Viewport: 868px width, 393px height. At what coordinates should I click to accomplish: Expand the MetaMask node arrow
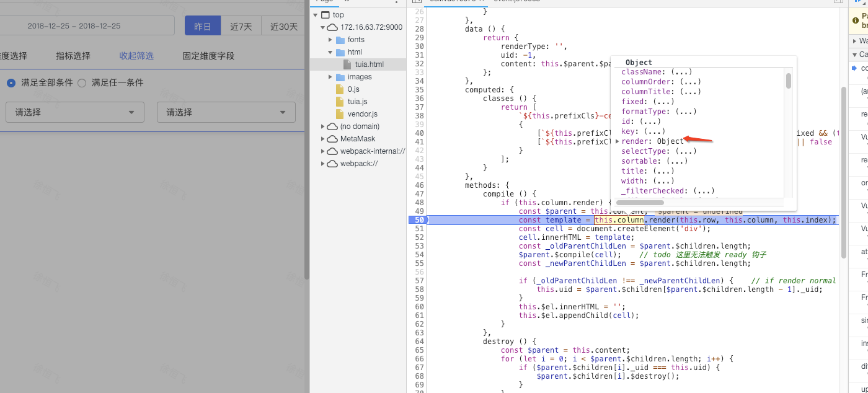click(x=323, y=139)
